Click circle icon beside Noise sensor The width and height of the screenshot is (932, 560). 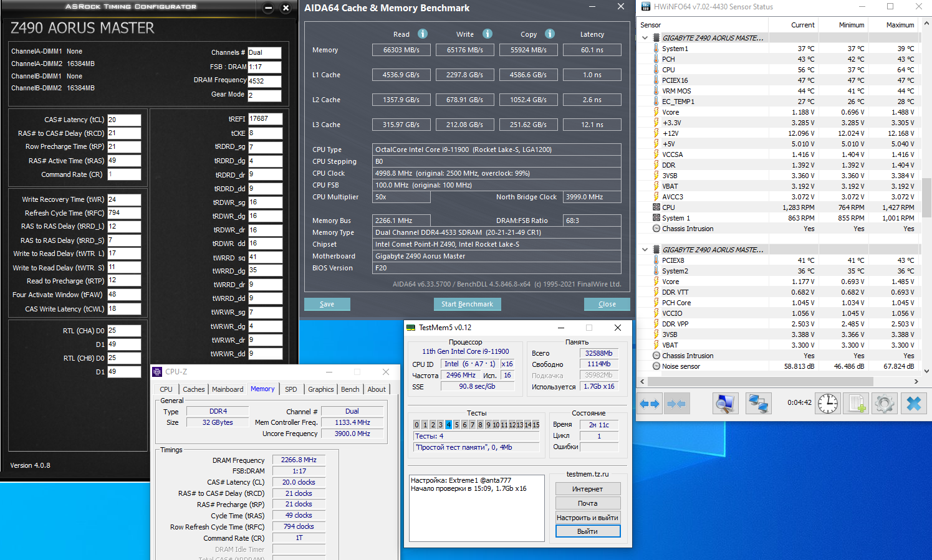(x=656, y=366)
